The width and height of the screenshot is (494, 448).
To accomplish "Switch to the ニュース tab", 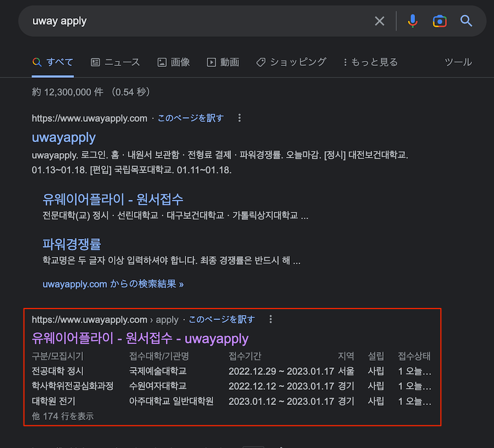I will 115,62.
